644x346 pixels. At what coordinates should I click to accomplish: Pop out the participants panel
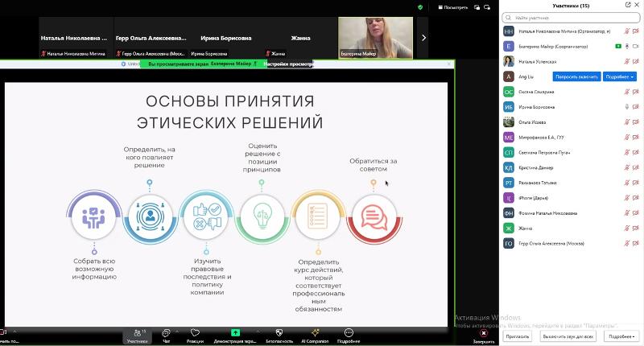click(628, 6)
